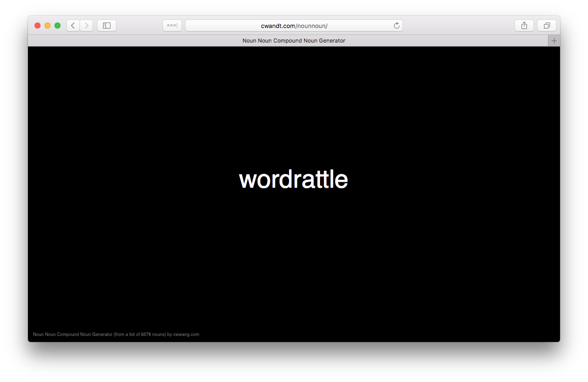This screenshot has height=382, width=588.
Task: Go forward to the next page
Action: pos(86,26)
